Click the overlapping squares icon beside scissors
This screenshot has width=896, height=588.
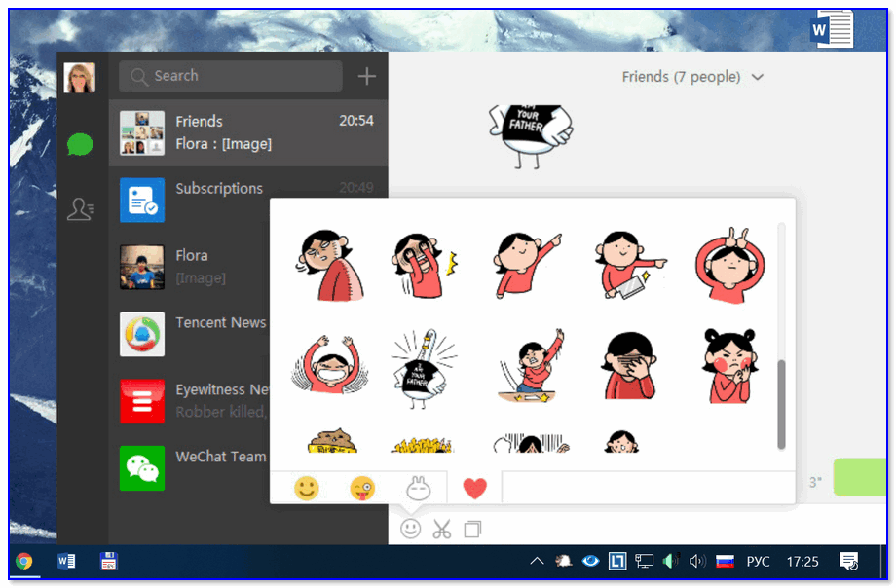[473, 529]
